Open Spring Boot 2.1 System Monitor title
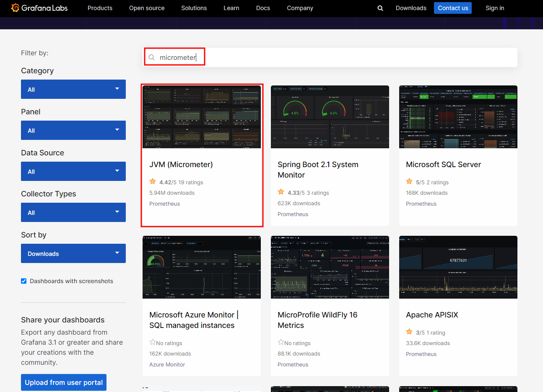Viewport: 543px width, 392px height. (318, 170)
